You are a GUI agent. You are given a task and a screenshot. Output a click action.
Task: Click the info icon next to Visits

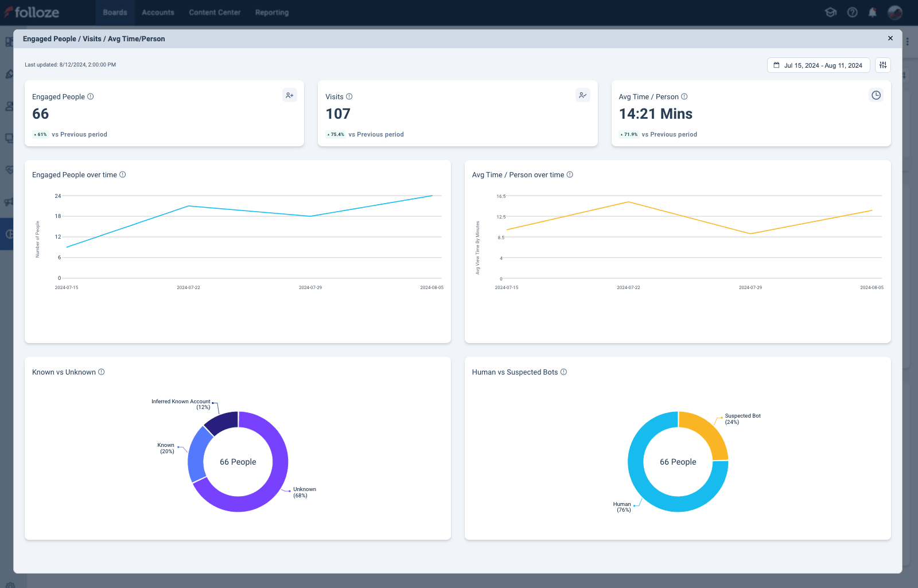pyautogui.click(x=349, y=97)
